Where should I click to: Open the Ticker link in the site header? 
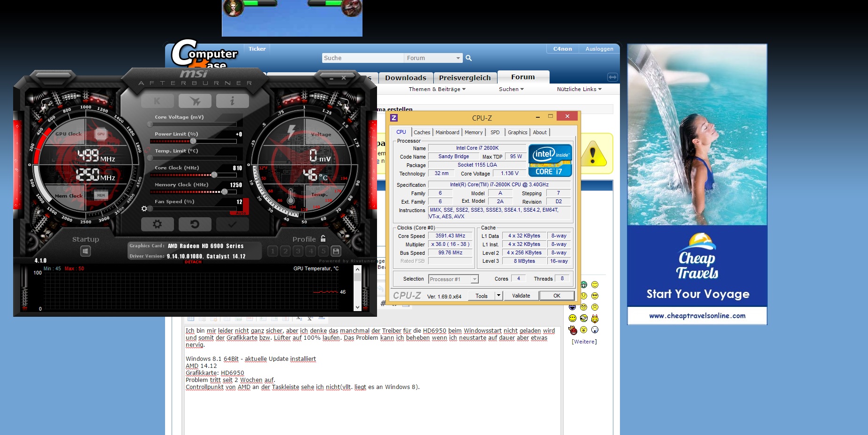click(x=257, y=49)
